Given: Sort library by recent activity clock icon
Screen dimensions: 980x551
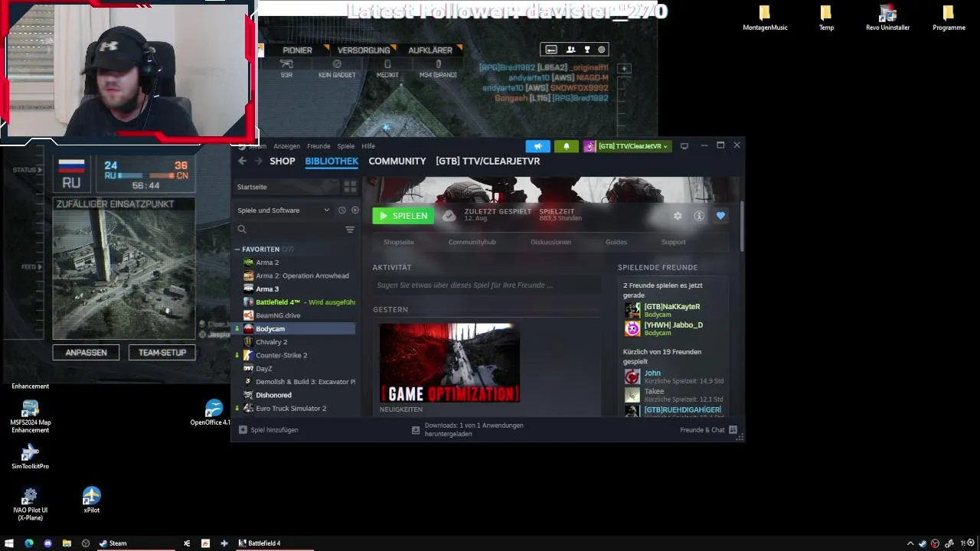Looking at the screenshot, I should (x=342, y=210).
